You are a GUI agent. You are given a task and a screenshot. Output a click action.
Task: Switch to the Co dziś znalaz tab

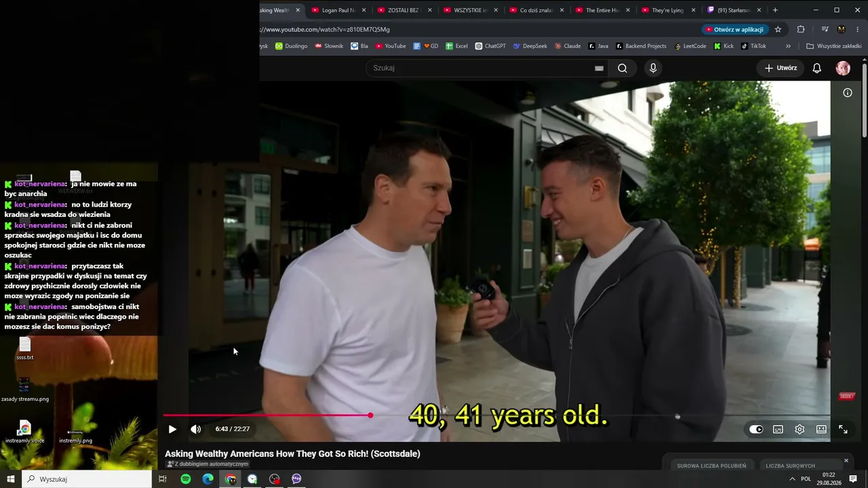click(x=536, y=10)
